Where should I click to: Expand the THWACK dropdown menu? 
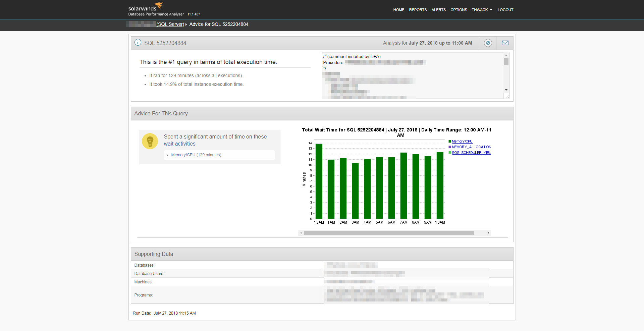482,10
